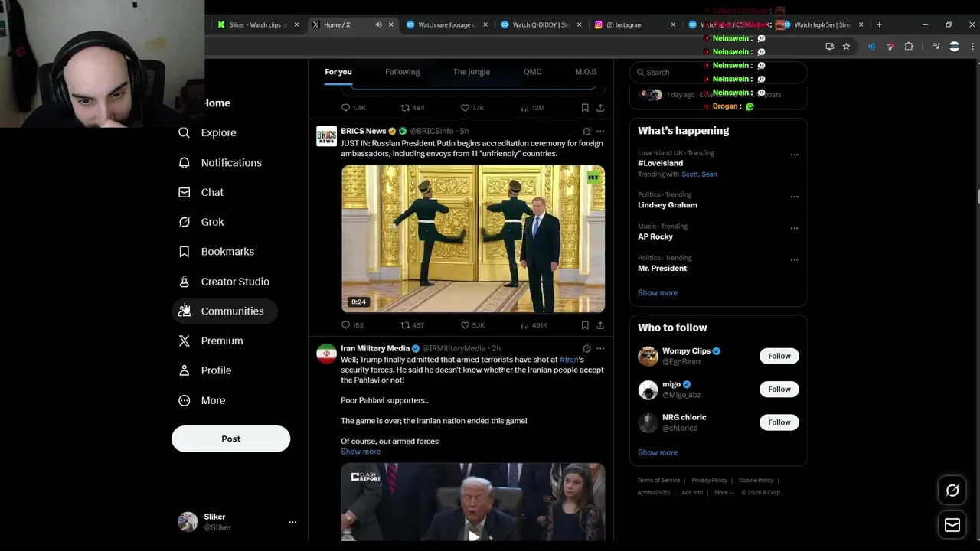The height and width of the screenshot is (551, 980).
Task: Share the BRICS News post
Action: (600, 325)
